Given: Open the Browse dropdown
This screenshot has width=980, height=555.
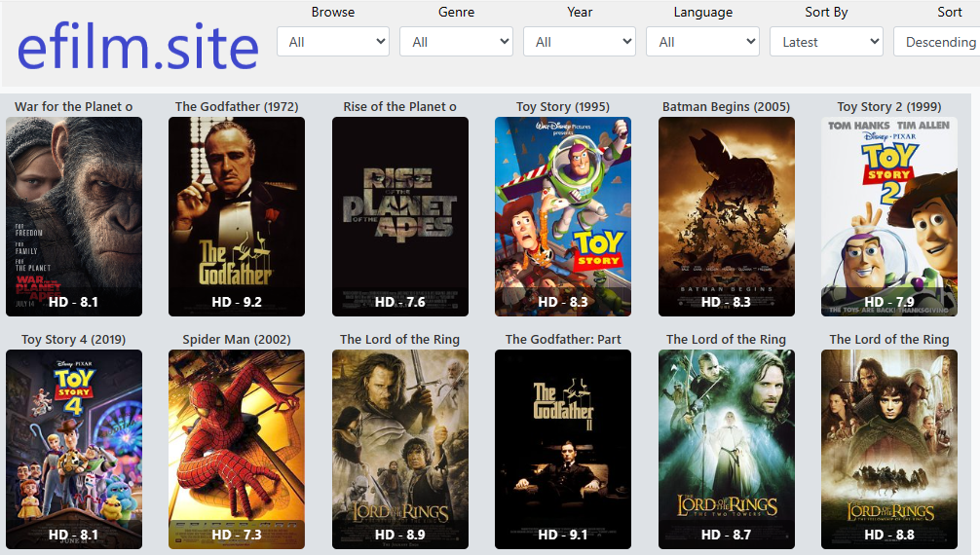Looking at the screenshot, I should tap(332, 42).
